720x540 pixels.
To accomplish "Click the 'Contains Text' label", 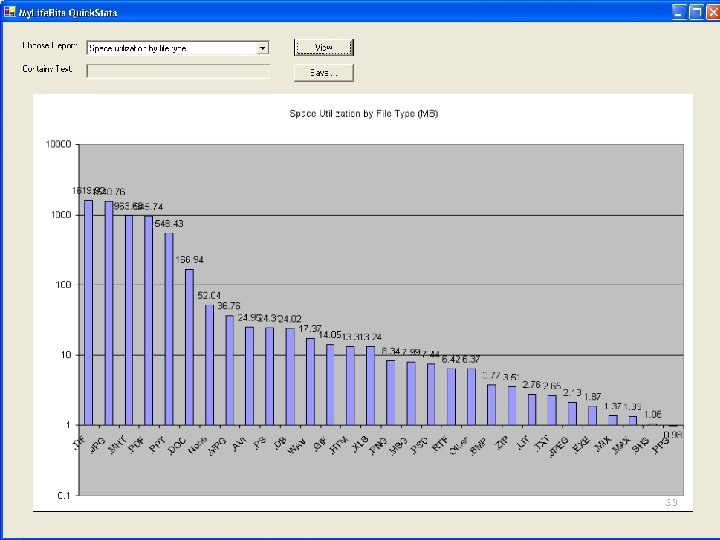I will point(47,69).
